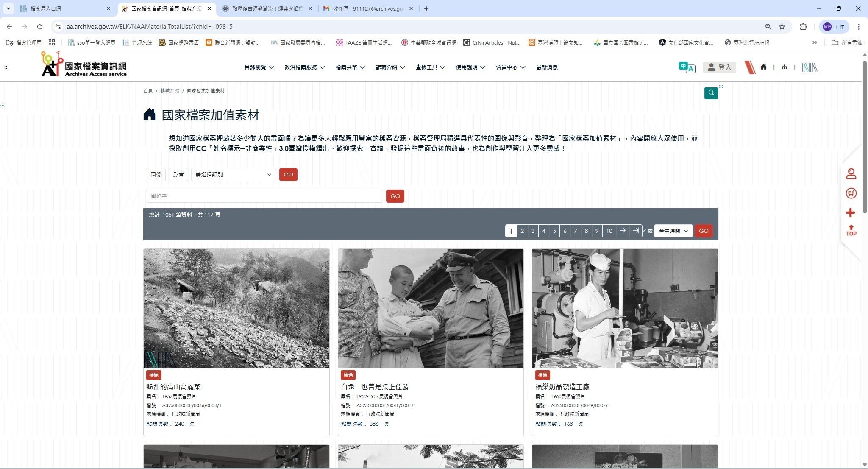Click the home icon in the top header
Screen dimensions: 868x469
tap(763, 67)
